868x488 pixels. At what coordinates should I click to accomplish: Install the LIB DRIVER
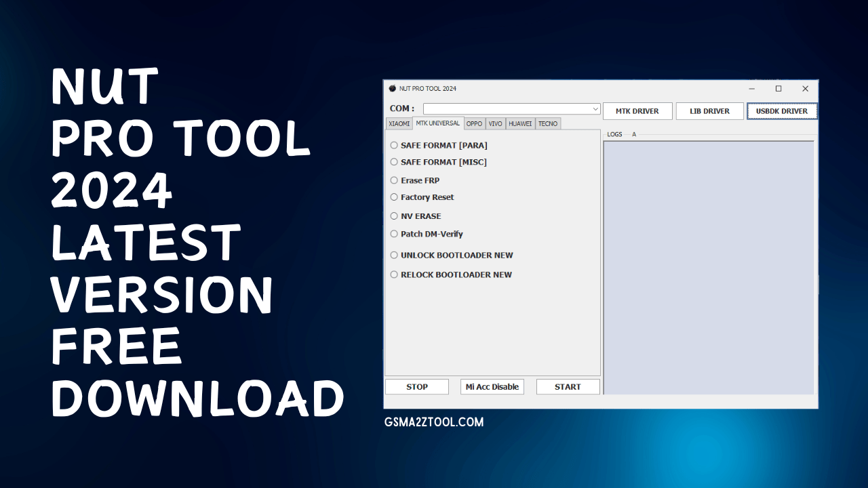709,110
